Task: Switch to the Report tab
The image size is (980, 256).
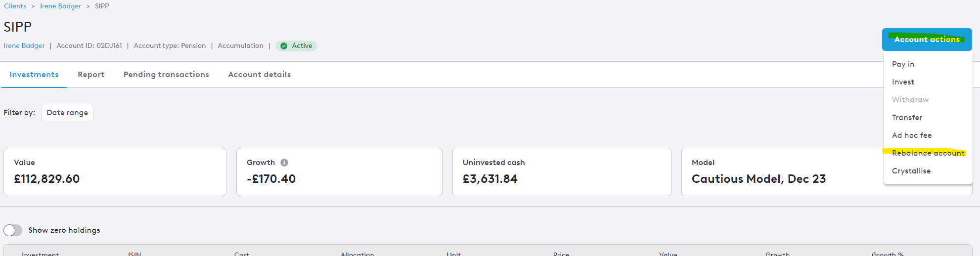Action: point(91,75)
